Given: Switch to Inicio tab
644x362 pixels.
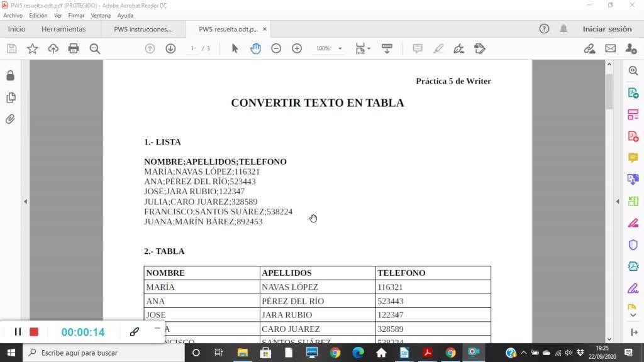Looking at the screenshot, I should point(16,29).
